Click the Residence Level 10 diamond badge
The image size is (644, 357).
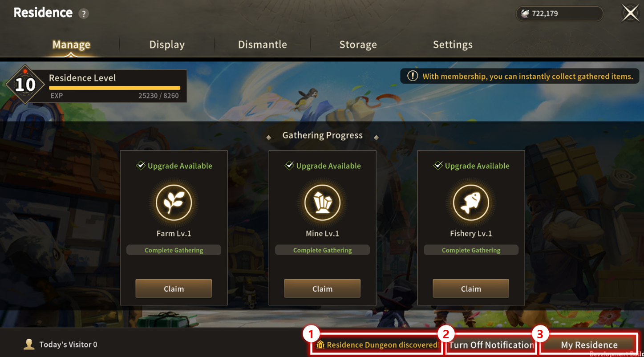25,84
